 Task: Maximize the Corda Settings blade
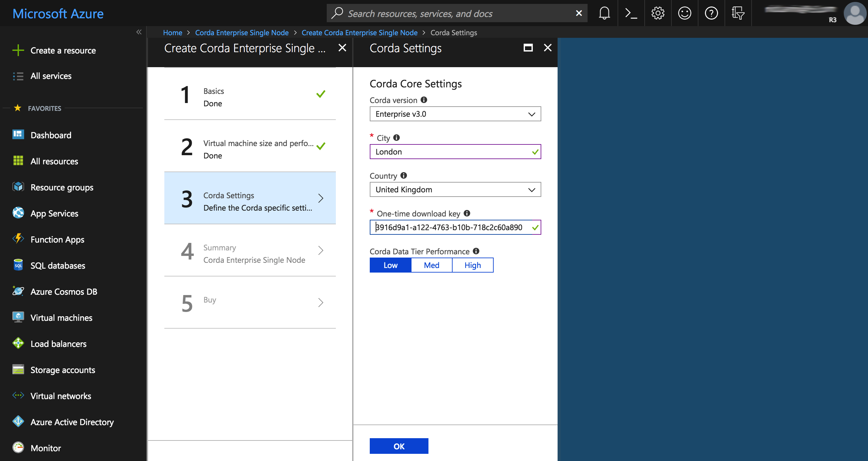(528, 48)
